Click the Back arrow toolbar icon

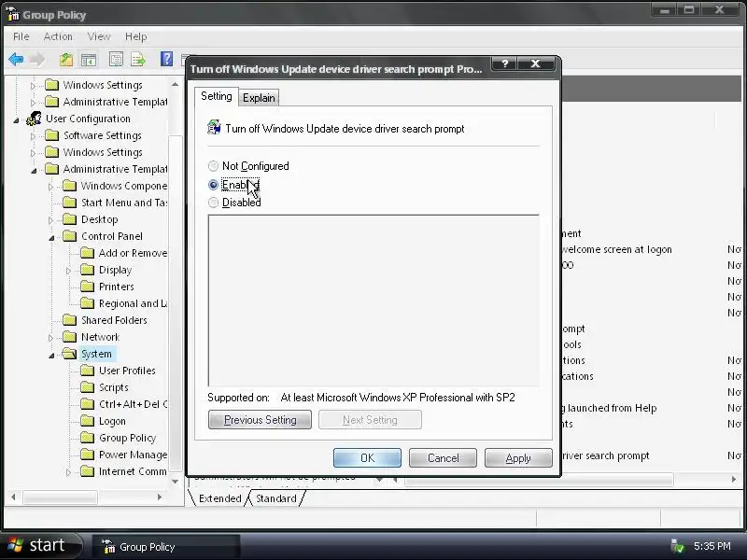(16, 60)
